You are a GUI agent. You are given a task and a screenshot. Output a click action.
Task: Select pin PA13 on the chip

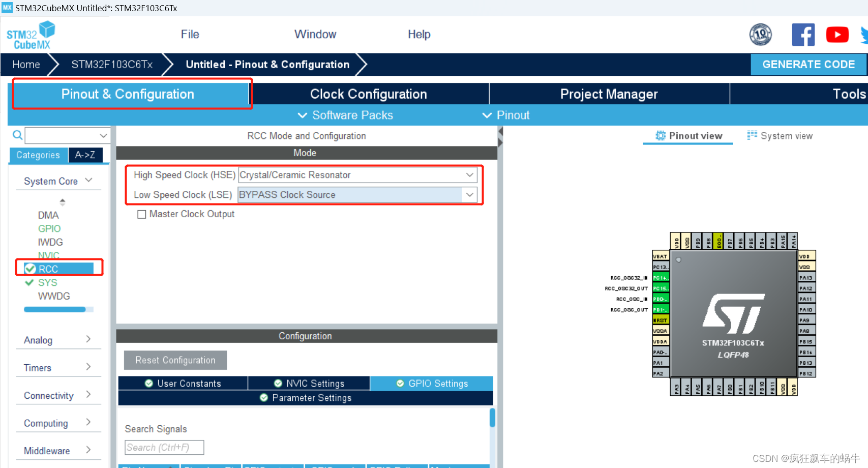click(807, 278)
